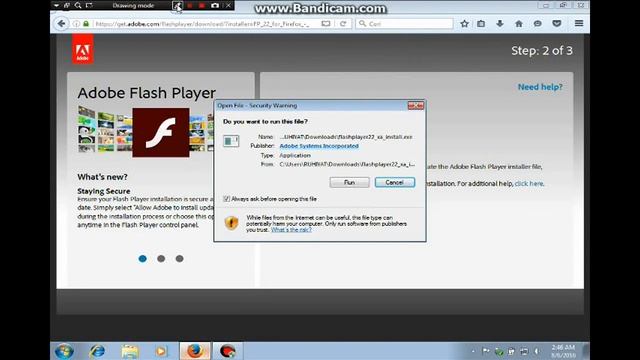Image resolution: width=640 pixels, height=360 pixels.
Task: Open the Firefox hamburger menu
Action: pos(579,23)
